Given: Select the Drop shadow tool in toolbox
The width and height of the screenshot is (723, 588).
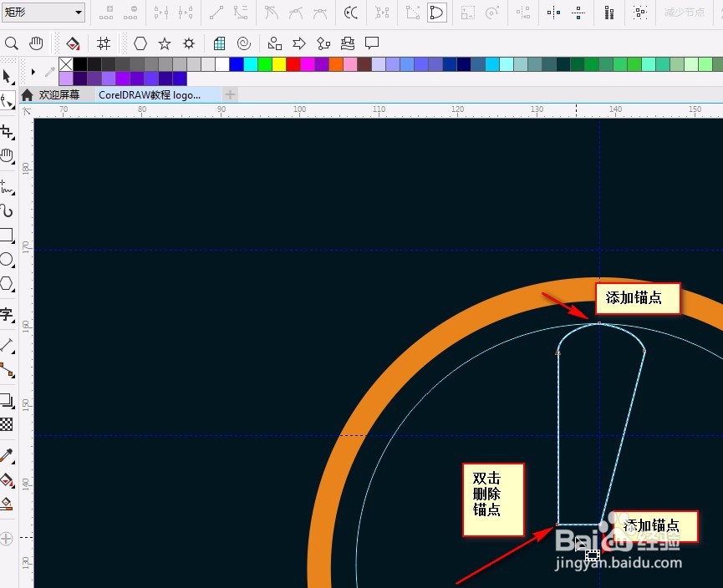Looking at the screenshot, I should coord(8,400).
